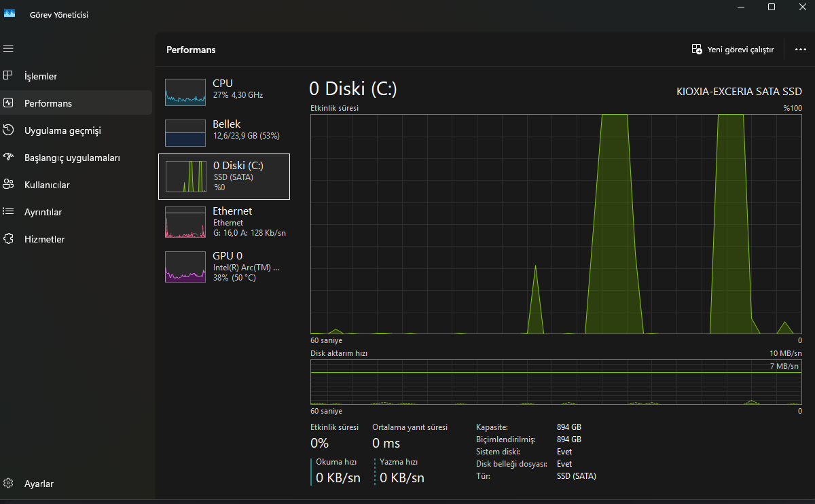The image size is (815, 504).
Task: Click the Görev Yöneticisi app icon
Action: 10,14
